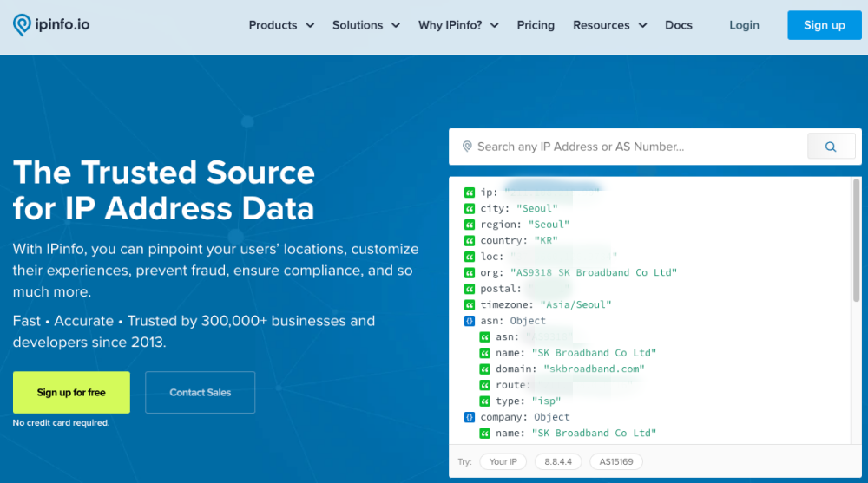This screenshot has width=868, height=483.
Task: Click the string icon beside timezone
Action: (x=470, y=305)
